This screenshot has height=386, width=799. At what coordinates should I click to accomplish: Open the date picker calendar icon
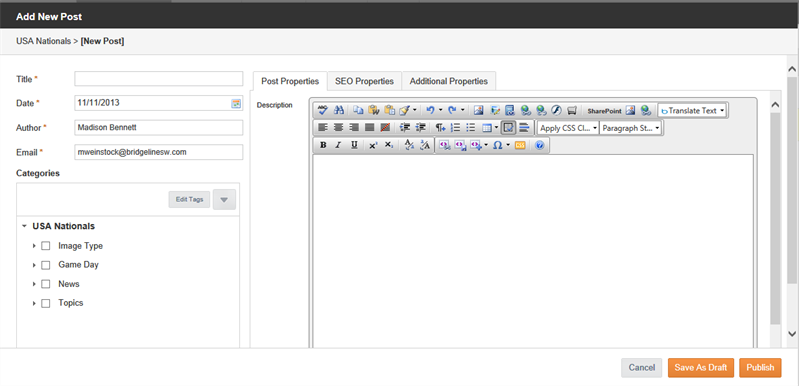point(236,103)
